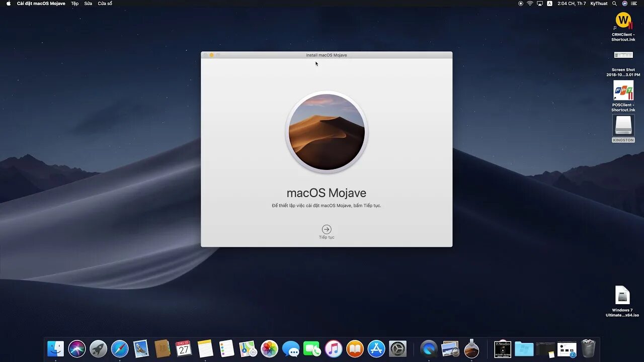644x362 pixels.
Task: Open the Cửa sổ menu
Action: [105, 4]
